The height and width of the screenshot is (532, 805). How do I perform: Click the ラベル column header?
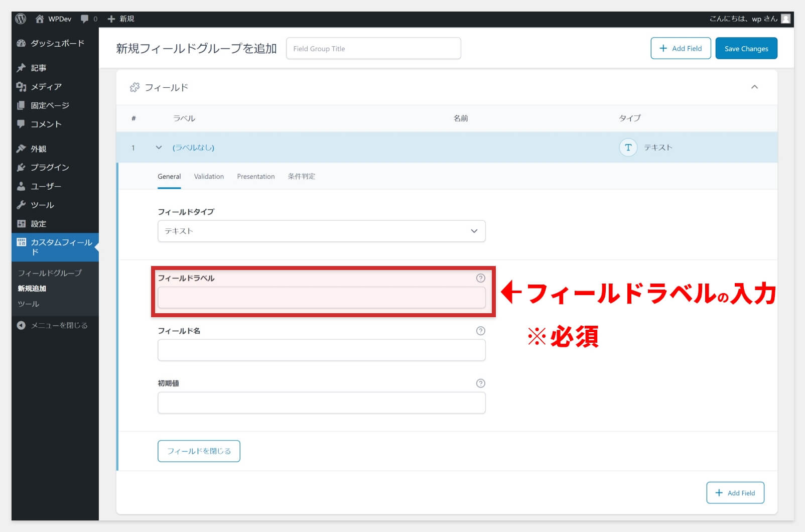pyautogui.click(x=184, y=118)
